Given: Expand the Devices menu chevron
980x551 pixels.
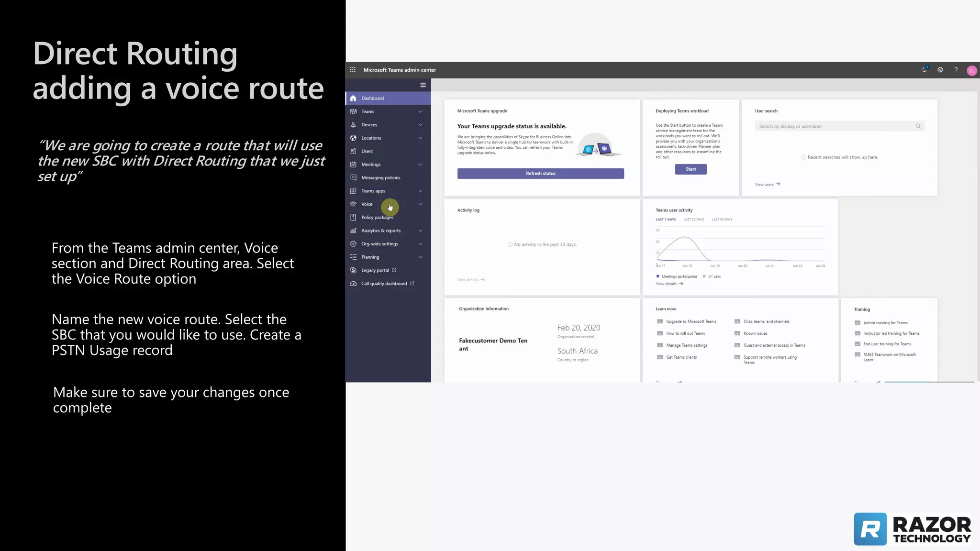Looking at the screenshot, I should click(x=421, y=125).
